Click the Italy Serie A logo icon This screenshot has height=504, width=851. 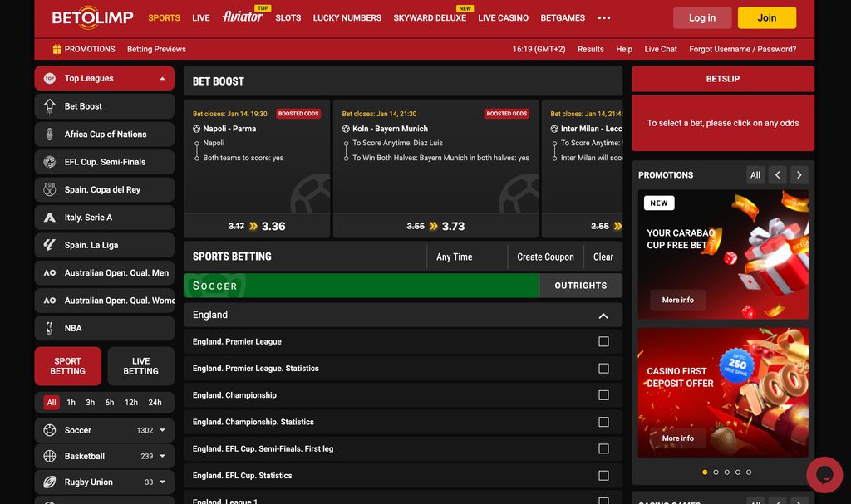[x=49, y=218]
